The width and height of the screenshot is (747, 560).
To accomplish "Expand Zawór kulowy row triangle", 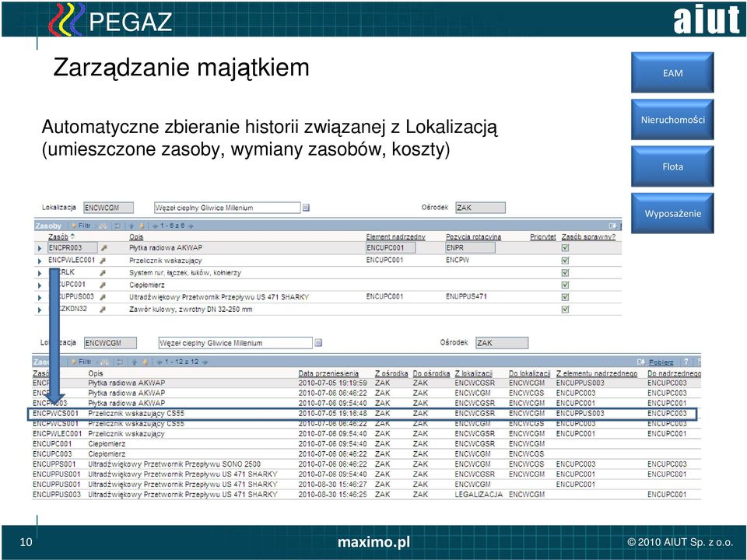I will click(x=40, y=310).
